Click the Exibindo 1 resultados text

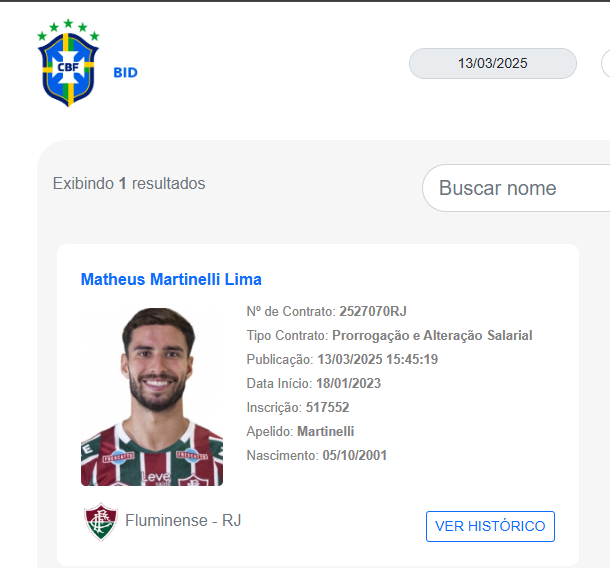(x=129, y=183)
